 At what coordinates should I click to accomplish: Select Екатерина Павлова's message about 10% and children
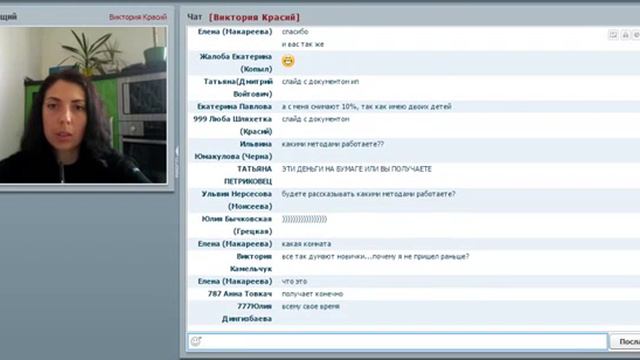(367, 107)
